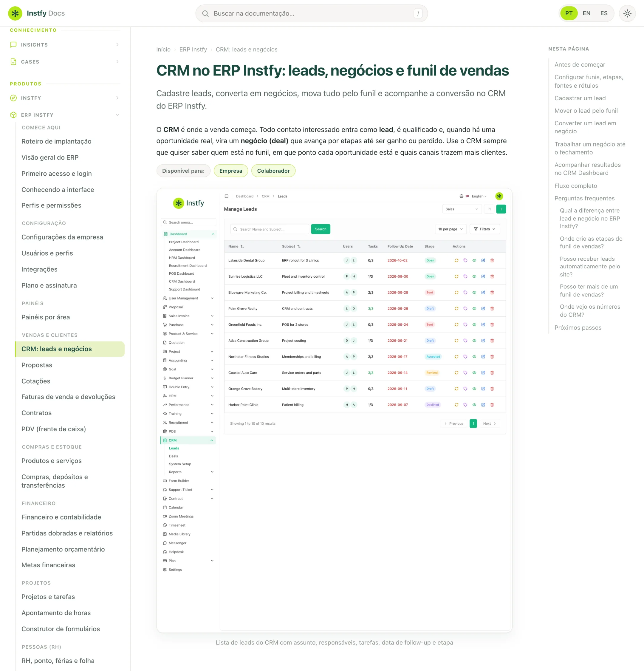Click the green avatar icon beside the English selector

(499, 196)
